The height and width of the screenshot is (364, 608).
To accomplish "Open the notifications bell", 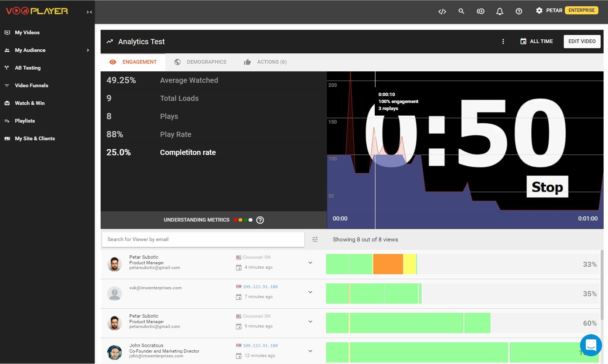I will click(500, 11).
